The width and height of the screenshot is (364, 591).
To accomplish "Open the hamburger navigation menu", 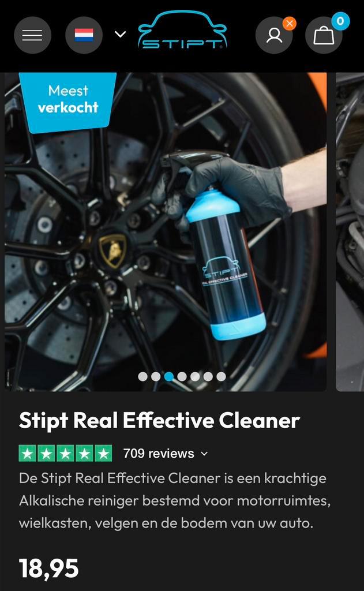I will pos(32,35).
